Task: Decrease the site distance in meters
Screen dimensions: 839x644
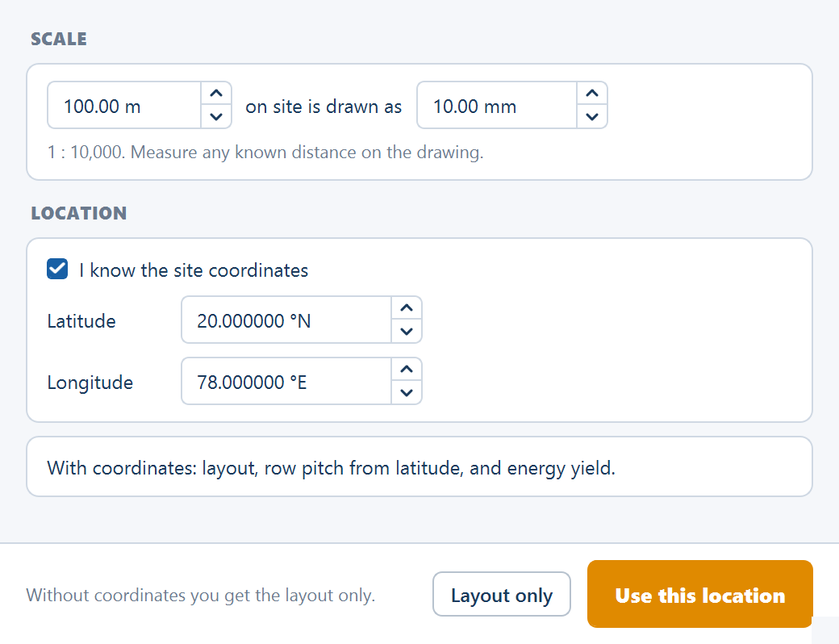Action: tap(216, 117)
